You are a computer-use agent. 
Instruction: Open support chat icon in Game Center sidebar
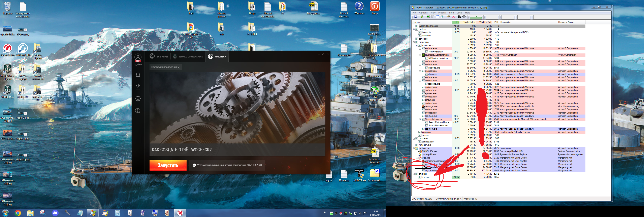coord(138,111)
